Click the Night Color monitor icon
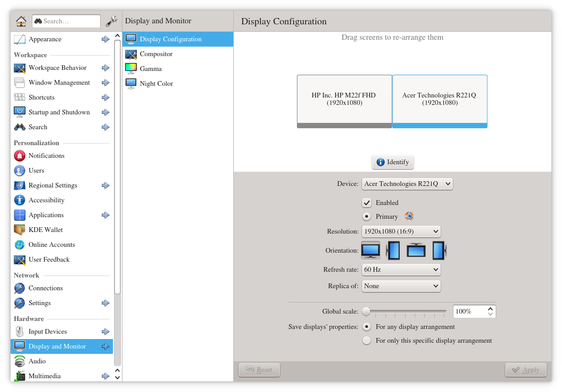The height and width of the screenshot is (392, 562). pos(131,83)
